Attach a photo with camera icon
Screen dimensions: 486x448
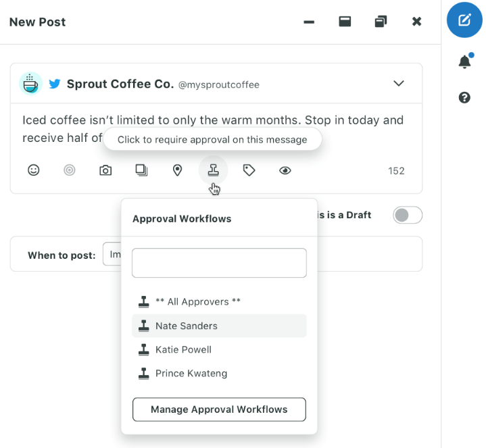[105, 170]
